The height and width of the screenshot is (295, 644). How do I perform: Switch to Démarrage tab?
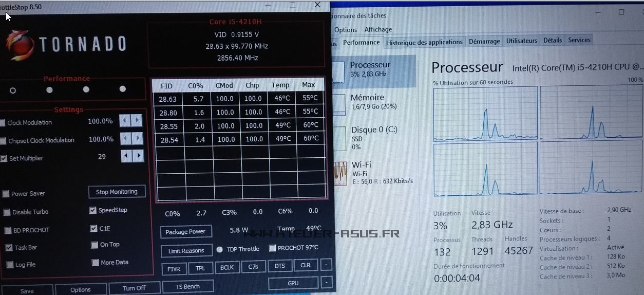484,41
